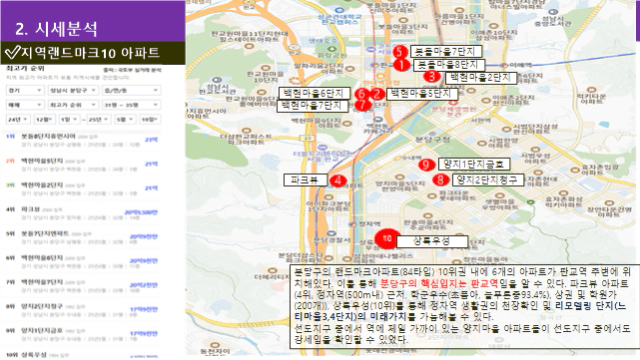This screenshot has width=640, height=360.
Task: Click the 분당구청 label on the map
Action: coord(433,140)
